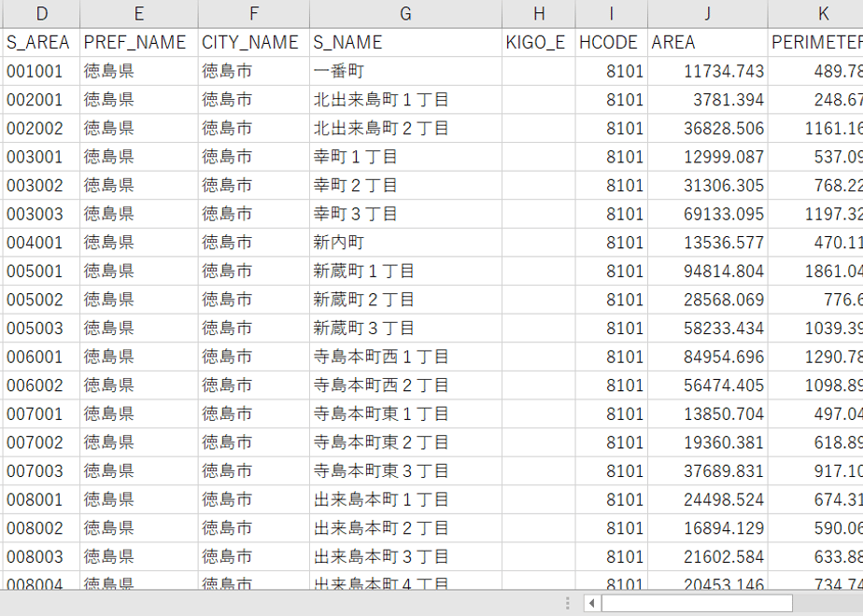Click the S_NAME header cell

[x=405, y=42]
